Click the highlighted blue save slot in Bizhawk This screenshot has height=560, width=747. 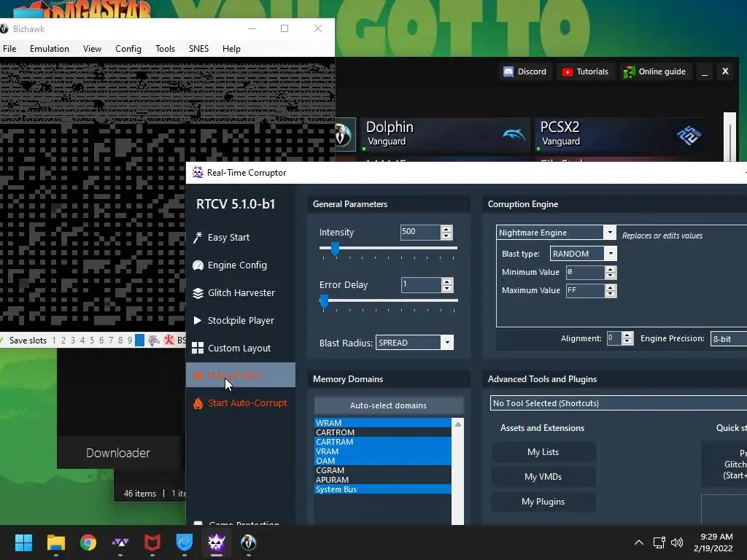(x=139, y=340)
